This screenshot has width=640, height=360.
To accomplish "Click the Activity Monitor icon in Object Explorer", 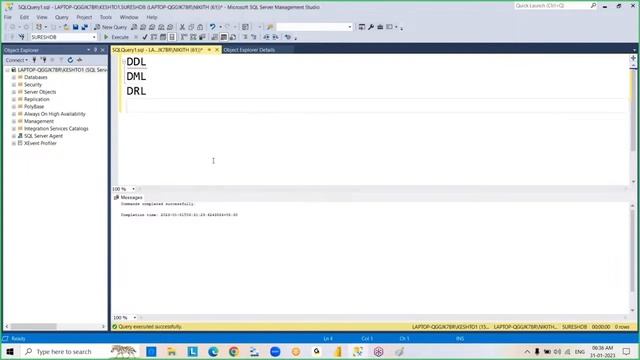I will click(80, 60).
